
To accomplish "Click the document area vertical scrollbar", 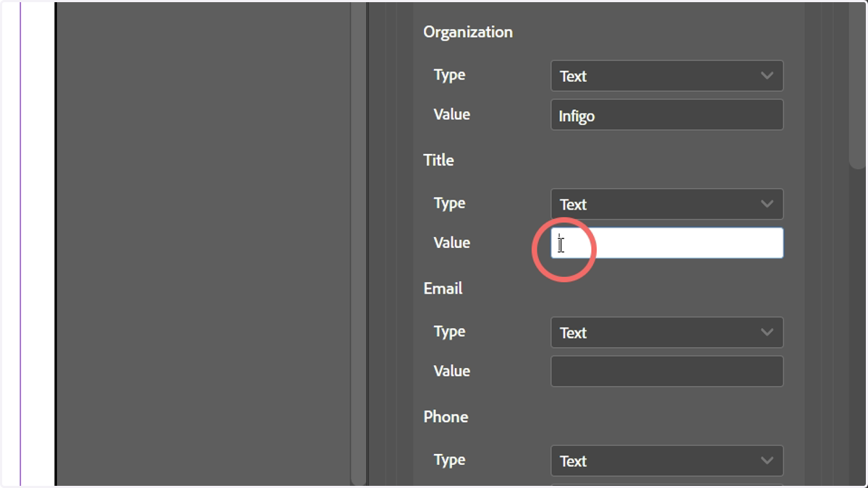I will [x=358, y=244].
